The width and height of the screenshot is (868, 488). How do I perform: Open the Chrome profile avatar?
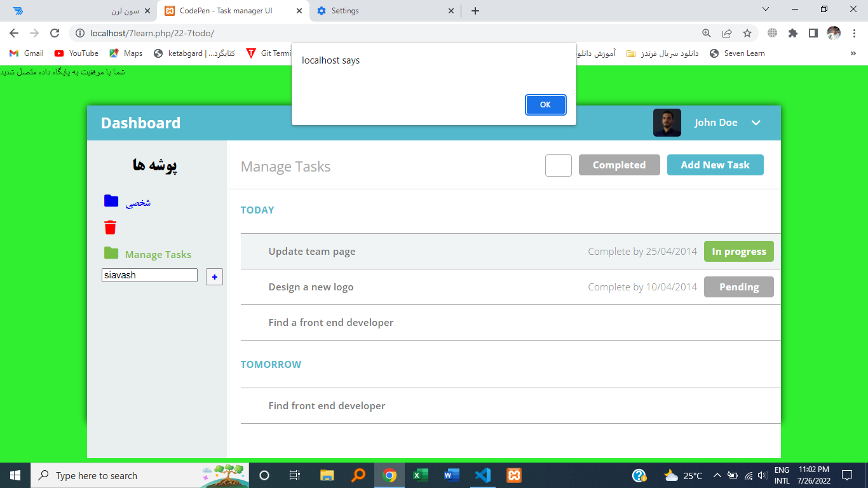tap(834, 33)
